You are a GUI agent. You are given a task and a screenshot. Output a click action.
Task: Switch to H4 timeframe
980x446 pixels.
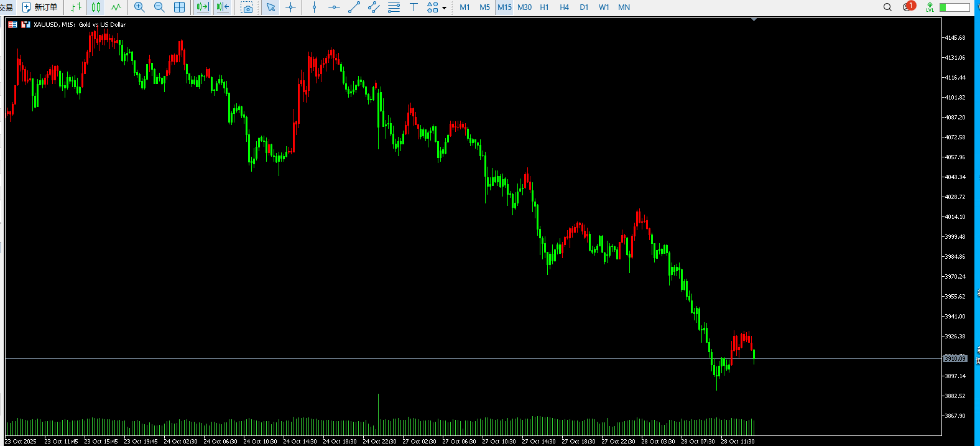pyautogui.click(x=564, y=7)
